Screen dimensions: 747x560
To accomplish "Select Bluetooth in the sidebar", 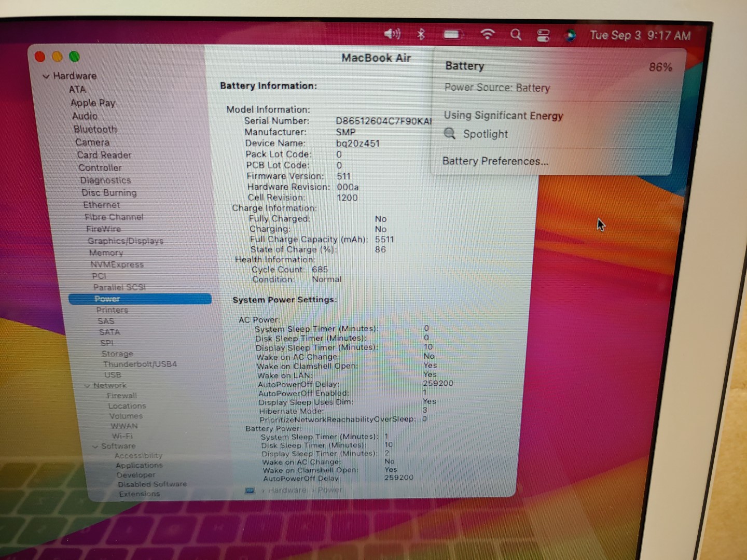I will coord(95,129).
